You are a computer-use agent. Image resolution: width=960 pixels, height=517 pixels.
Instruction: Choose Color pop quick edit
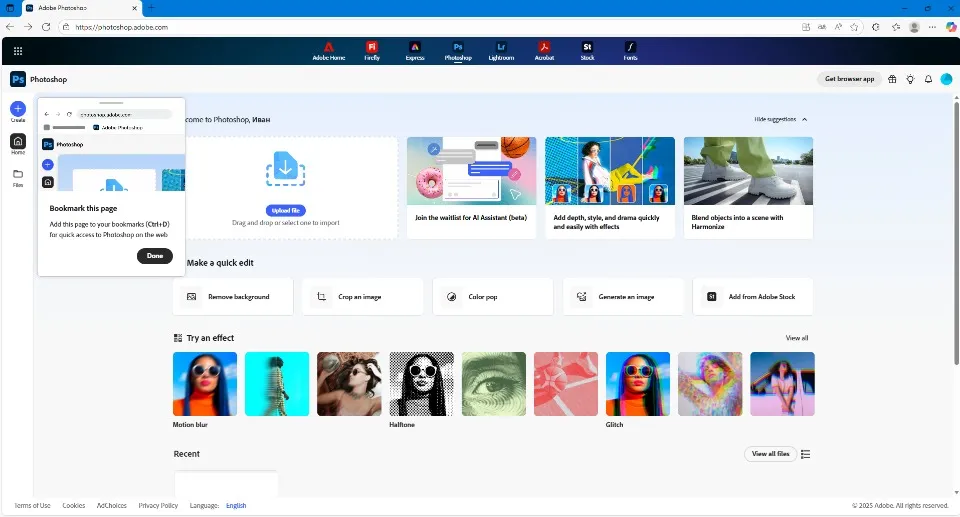[492, 296]
